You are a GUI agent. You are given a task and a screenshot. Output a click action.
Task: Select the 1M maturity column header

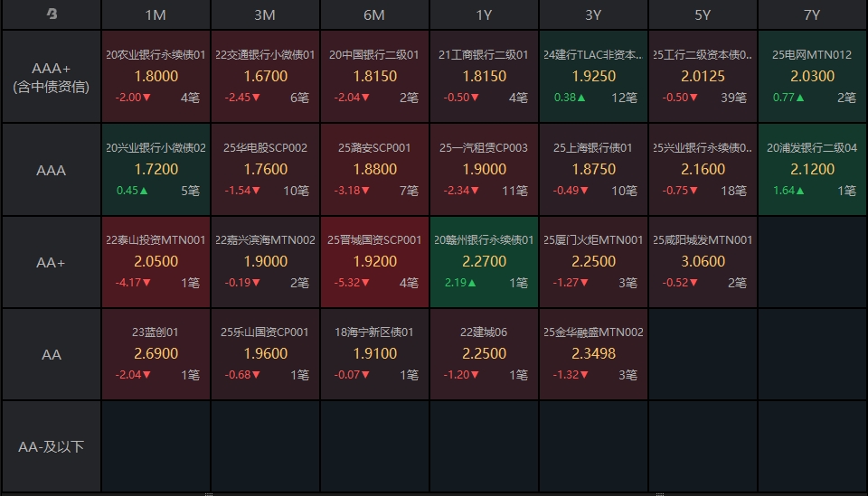pyautogui.click(x=156, y=15)
